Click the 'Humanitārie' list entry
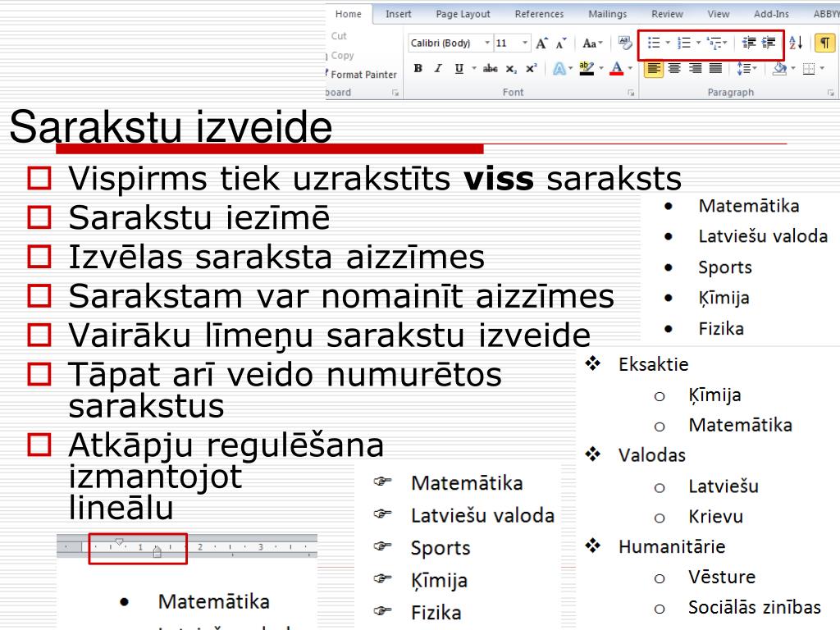 point(672,546)
